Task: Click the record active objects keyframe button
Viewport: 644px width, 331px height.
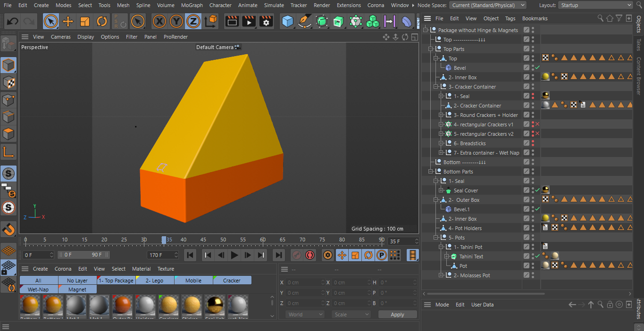Action: [x=296, y=255]
